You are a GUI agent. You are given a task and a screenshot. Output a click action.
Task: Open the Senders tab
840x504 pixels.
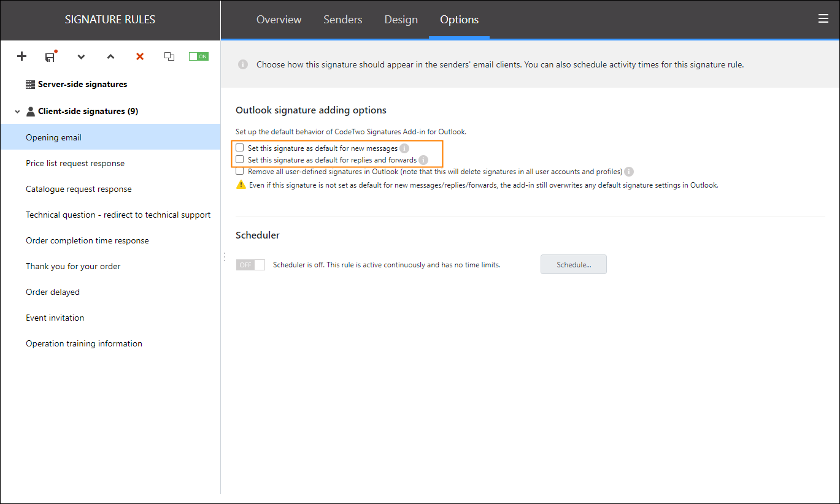pyautogui.click(x=342, y=20)
